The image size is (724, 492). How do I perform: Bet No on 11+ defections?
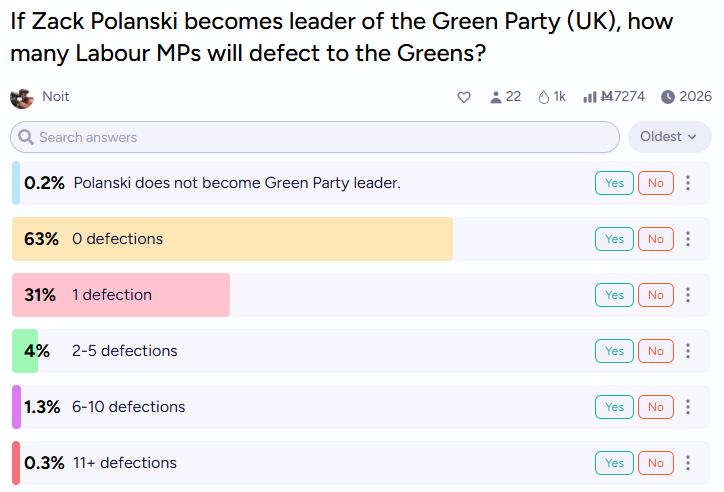(x=655, y=463)
